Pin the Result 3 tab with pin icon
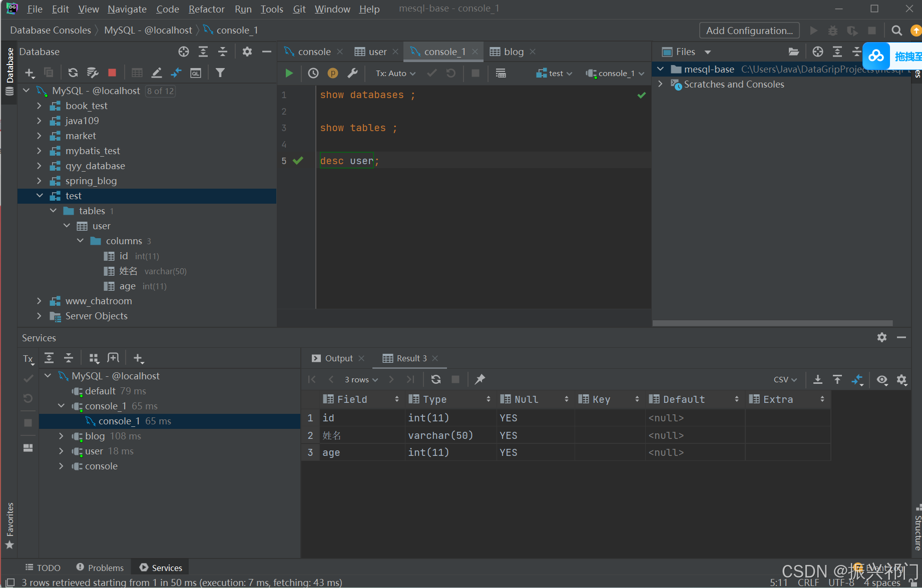922x588 pixels. tap(480, 379)
